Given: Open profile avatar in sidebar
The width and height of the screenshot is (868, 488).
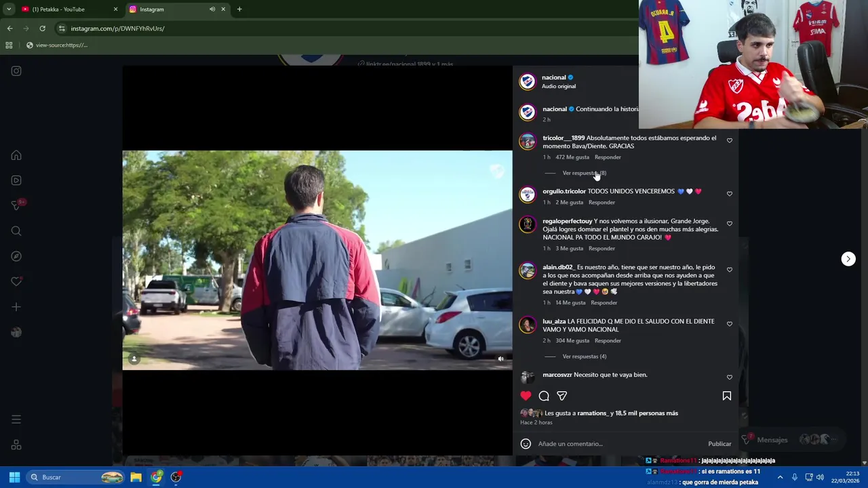Looking at the screenshot, I should [16, 332].
